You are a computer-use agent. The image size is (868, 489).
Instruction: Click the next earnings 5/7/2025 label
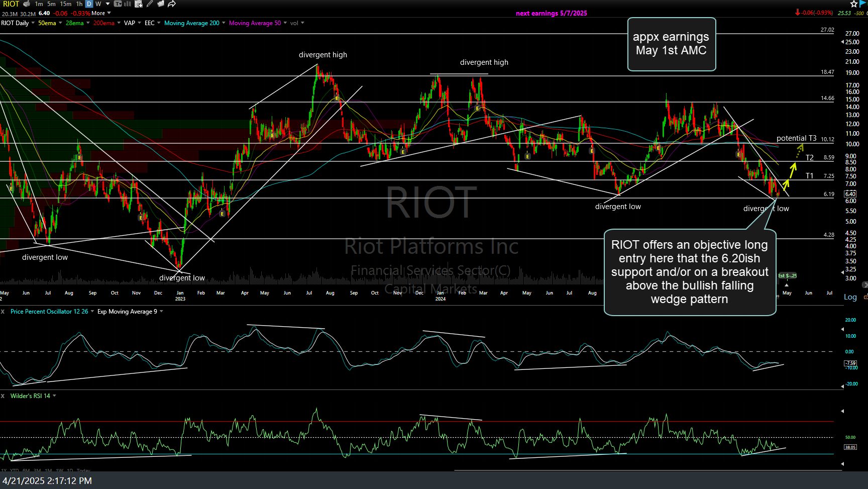(551, 14)
